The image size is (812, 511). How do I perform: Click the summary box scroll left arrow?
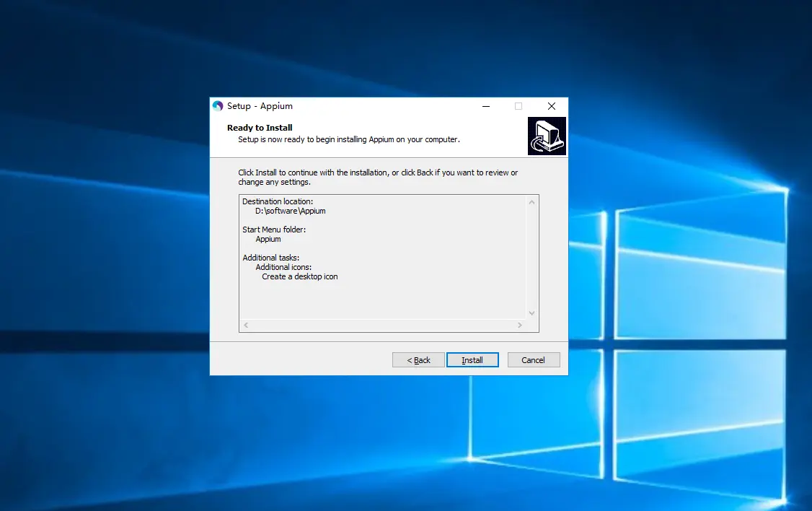pos(246,325)
